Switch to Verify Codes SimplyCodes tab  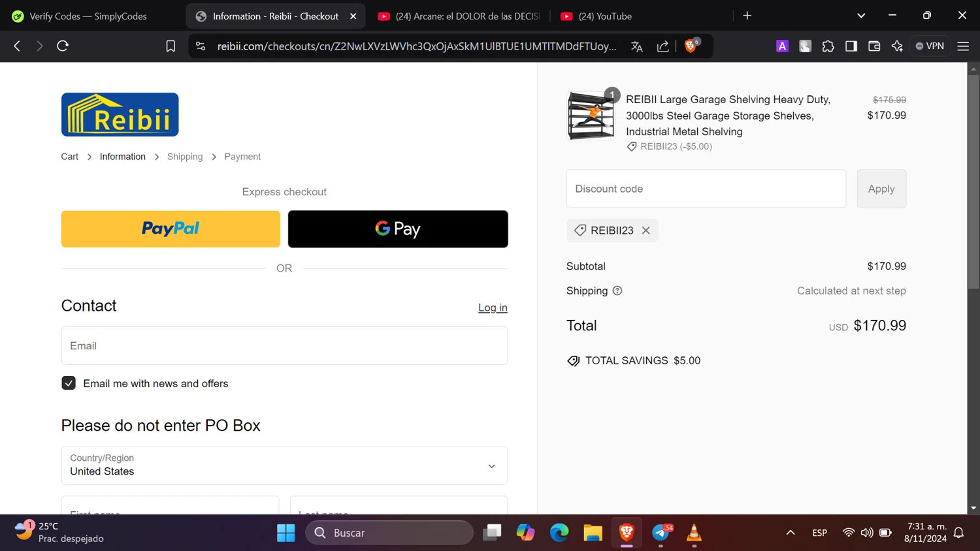pyautogui.click(x=88, y=16)
